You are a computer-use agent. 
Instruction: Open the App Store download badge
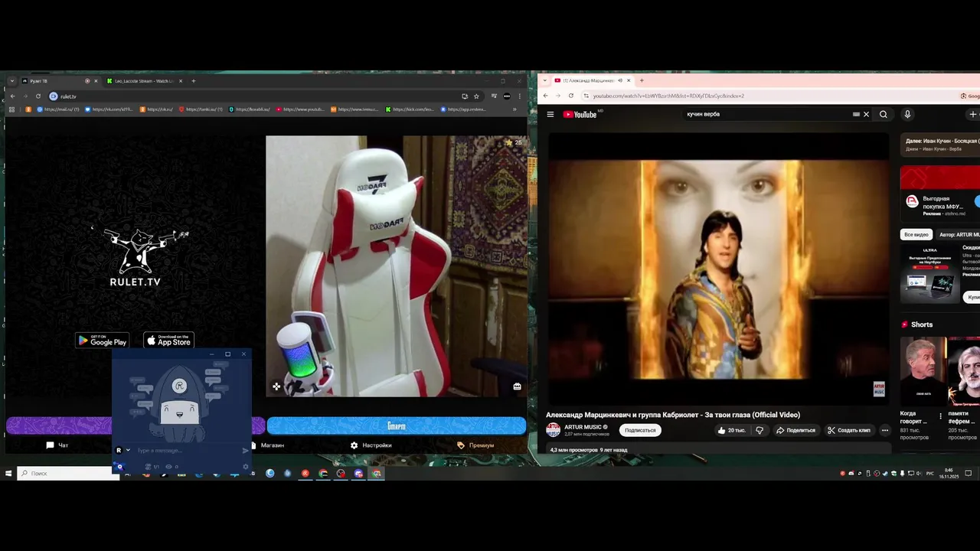tap(168, 341)
